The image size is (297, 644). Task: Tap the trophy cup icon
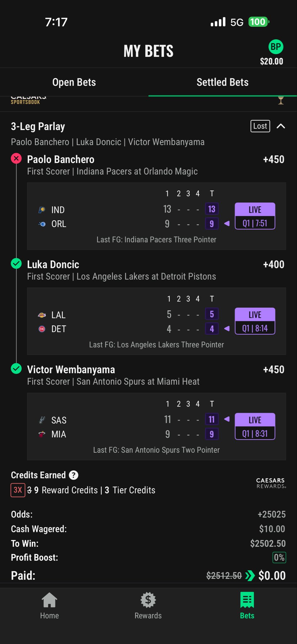(x=281, y=100)
